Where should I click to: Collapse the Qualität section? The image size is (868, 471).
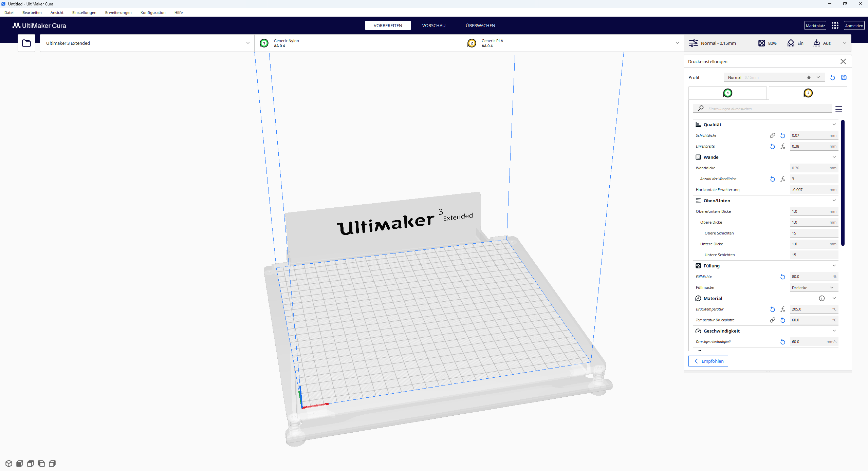point(834,125)
